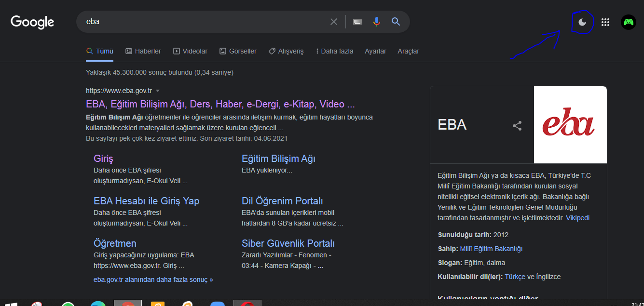Click the 'Son ziyaret tarihi: 04.06.2021' text
Screen dimensions: 644x306
click(244, 138)
